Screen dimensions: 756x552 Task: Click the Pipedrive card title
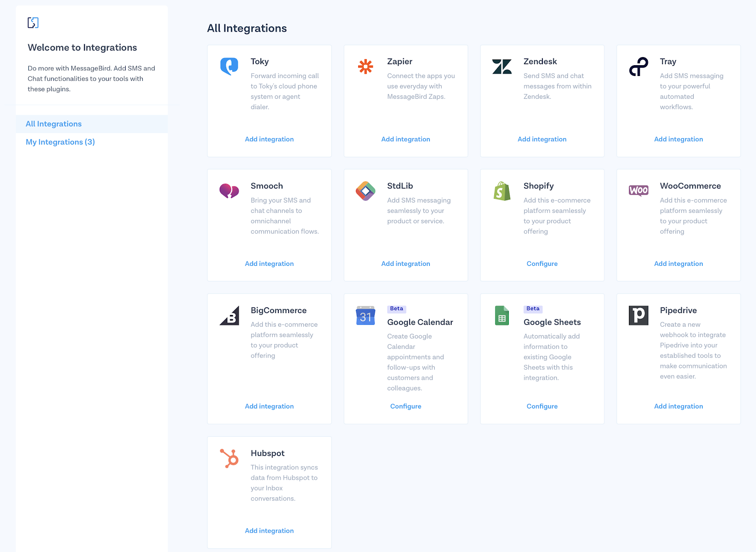click(x=678, y=310)
